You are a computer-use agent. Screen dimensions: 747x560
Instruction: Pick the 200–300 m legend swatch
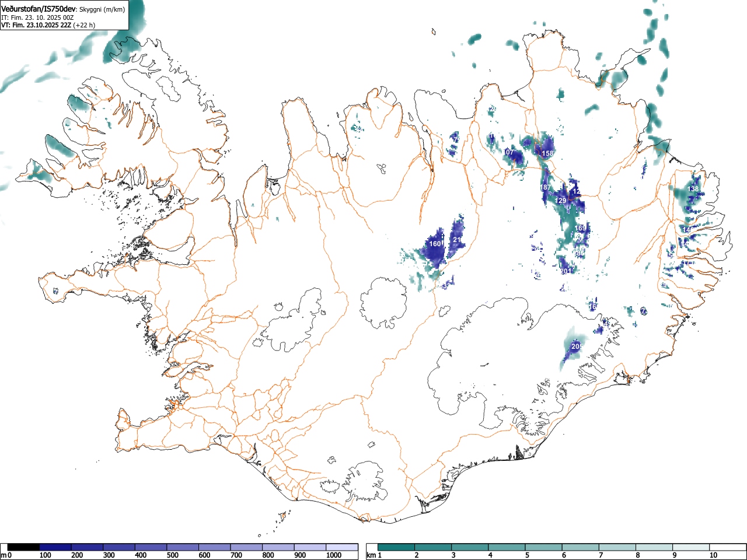click(88, 547)
